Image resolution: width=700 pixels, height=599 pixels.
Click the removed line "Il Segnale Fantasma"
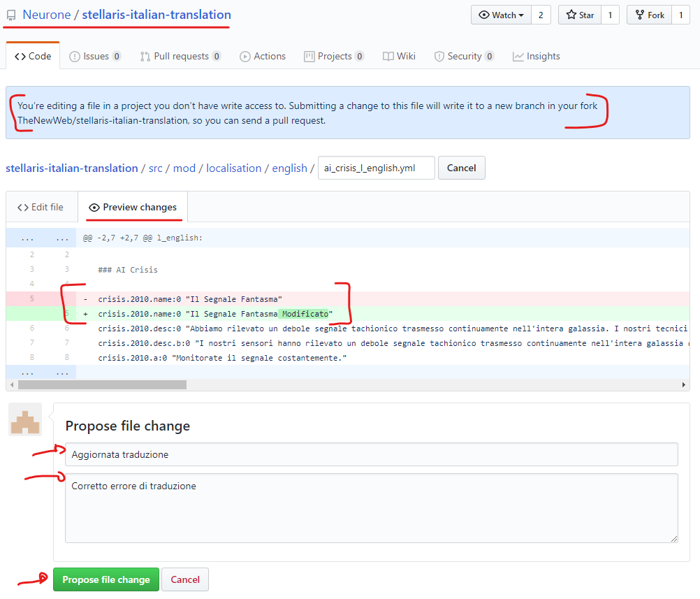coord(190,299)
